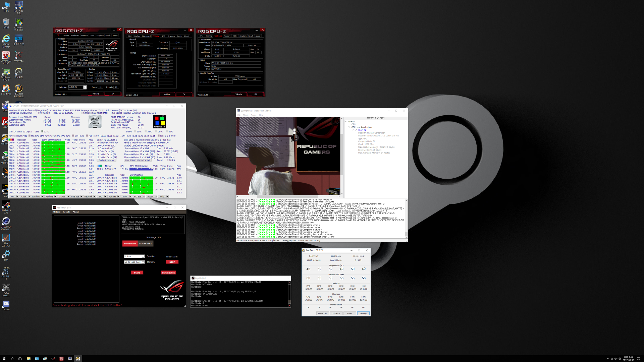
Task: Open TechPowerUp GPU-Z desktop shortcut
Action: coord(6,72)
